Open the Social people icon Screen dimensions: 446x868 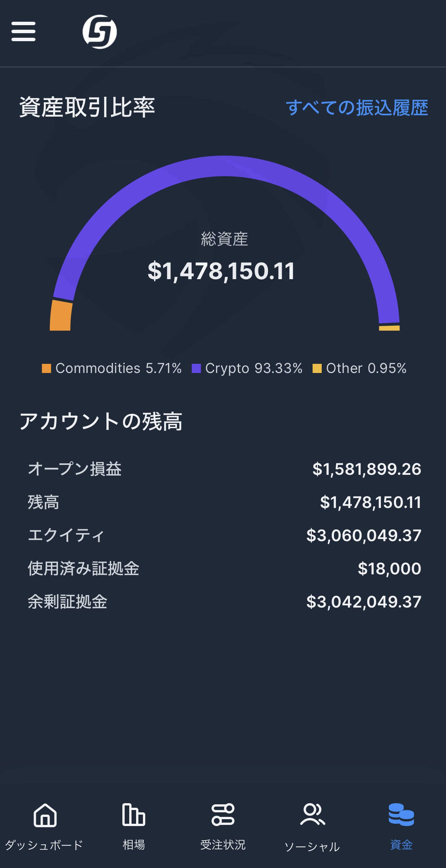[x=312, y=815]
